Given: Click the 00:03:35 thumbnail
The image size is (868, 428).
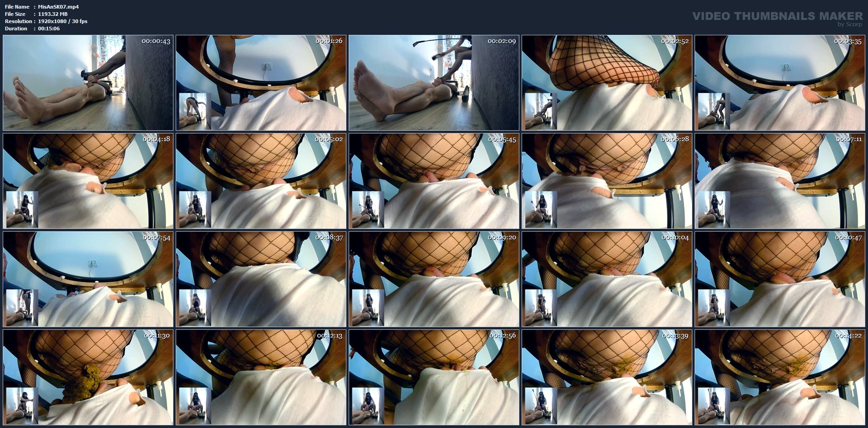Looking at the screenshot, I should click(780, 83).
